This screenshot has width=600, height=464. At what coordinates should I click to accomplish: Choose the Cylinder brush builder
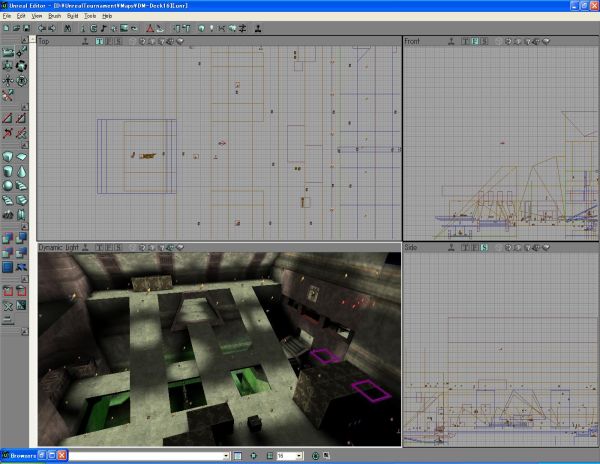point(8,171)
